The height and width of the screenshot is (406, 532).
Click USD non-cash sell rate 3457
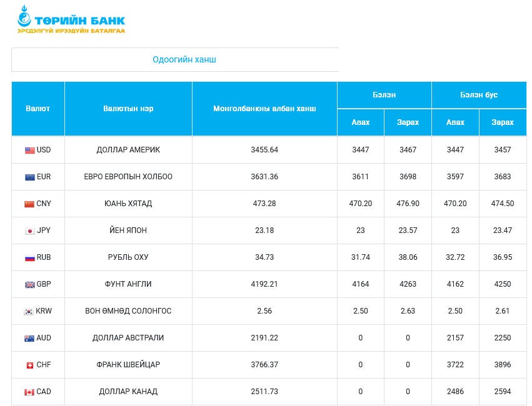point(503,150)
